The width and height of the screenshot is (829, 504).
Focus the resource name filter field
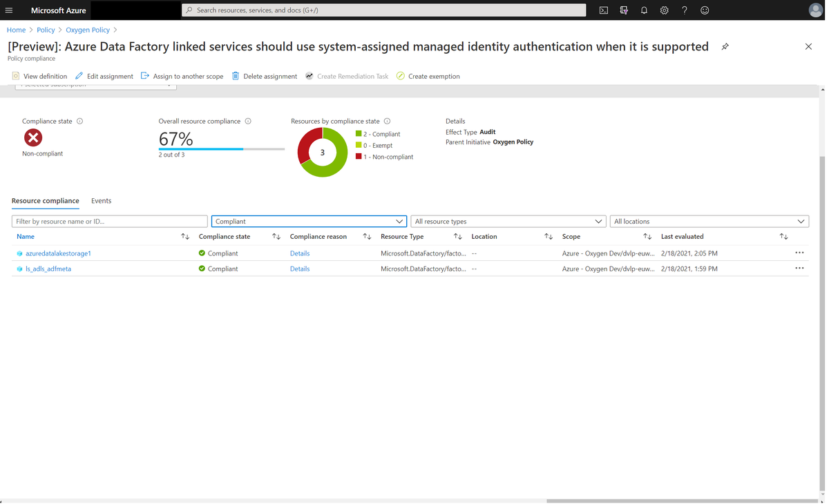[x=110, y=222]
